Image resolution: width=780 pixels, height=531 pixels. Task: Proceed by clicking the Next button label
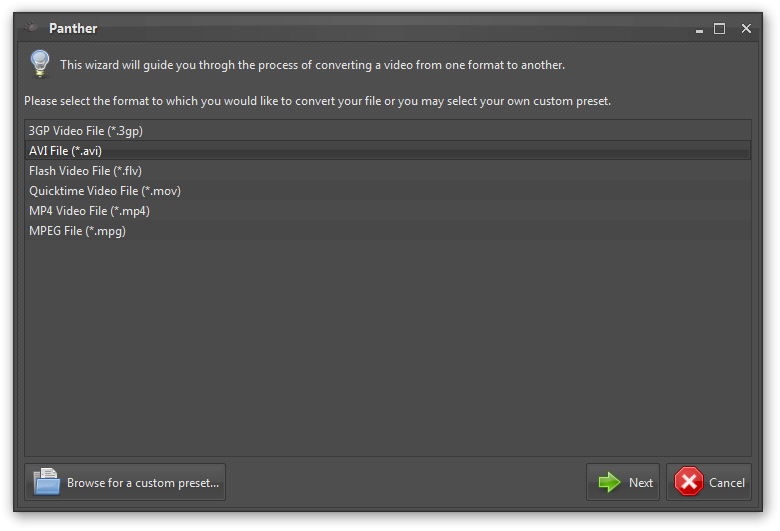(x=641, y=483)
